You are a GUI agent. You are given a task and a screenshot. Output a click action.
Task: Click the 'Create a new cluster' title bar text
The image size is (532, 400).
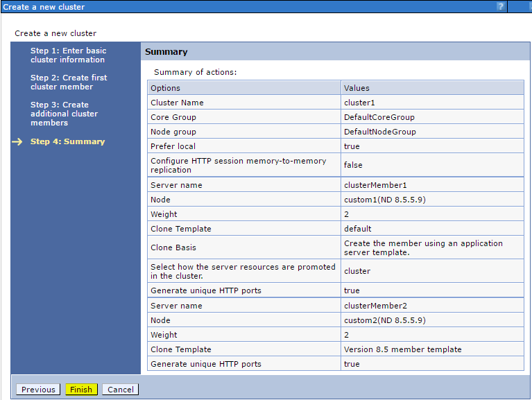pyautogui.click(x=44, y=7)
